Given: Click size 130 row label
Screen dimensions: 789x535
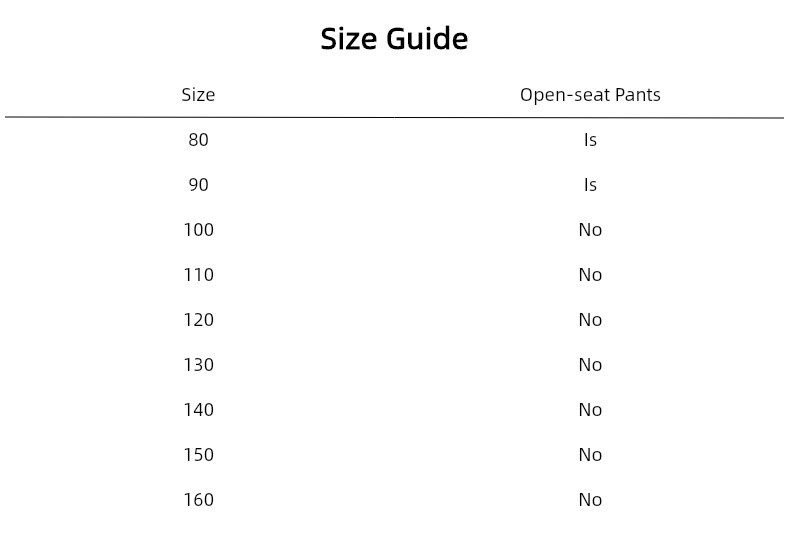Looking at the screenshot, I should tap(198, 365).
